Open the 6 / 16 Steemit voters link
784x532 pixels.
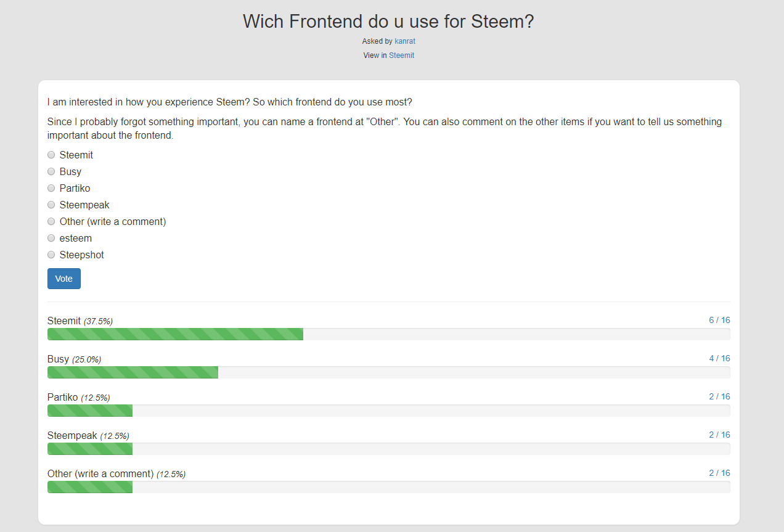(719, 320)
